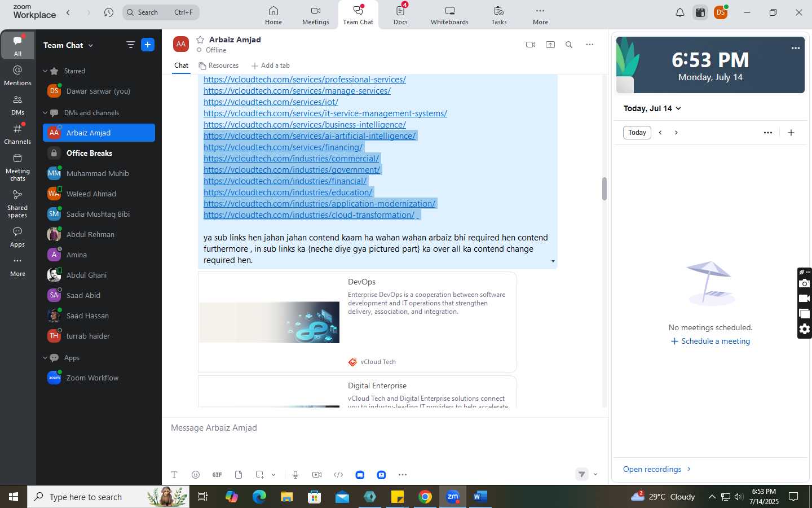Open DMs in the sidebar
The image size is (812, 508).
pyautogui.click(x=17, y=104)
